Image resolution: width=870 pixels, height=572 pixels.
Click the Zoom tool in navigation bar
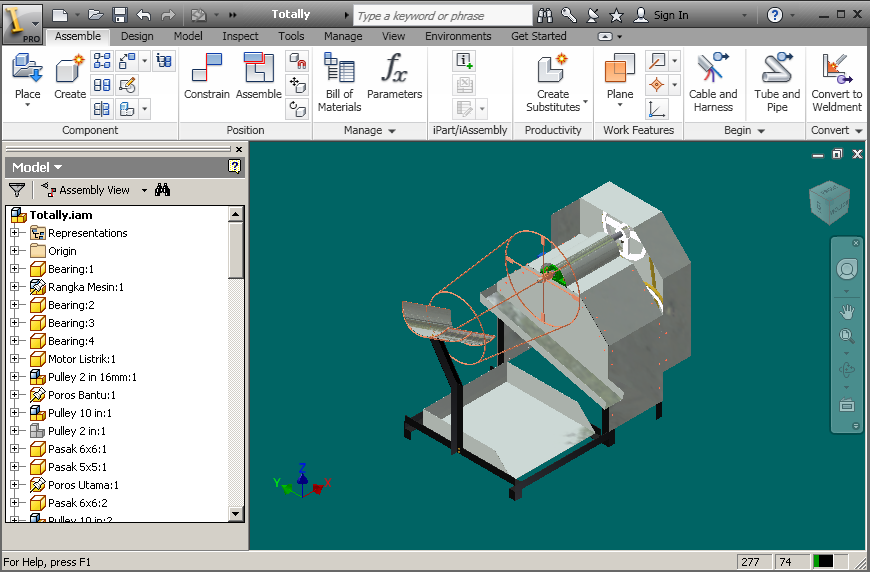[847, 336]
